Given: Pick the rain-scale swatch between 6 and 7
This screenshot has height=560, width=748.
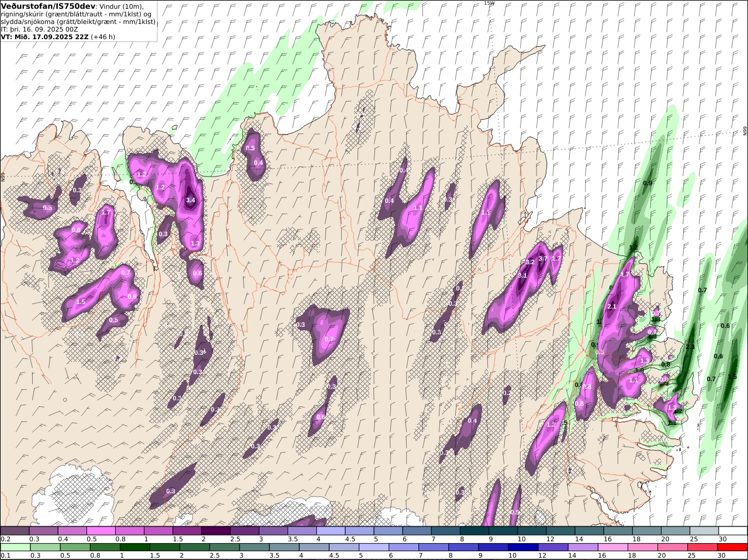Looking at the screenshot, I should (x=404, y=547).
